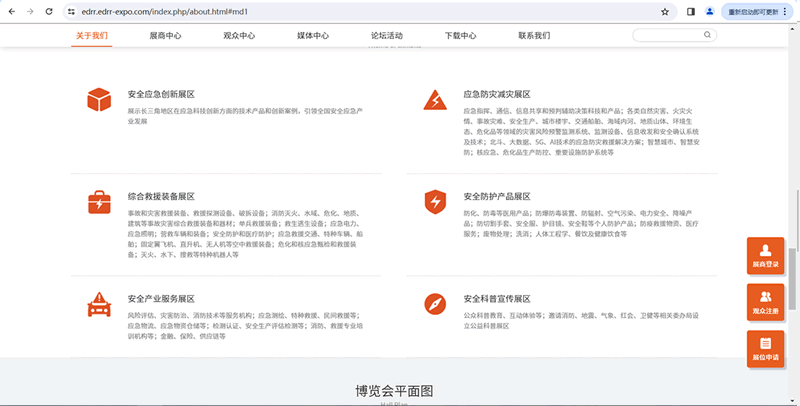This screenshot has width=800, height=406.
Task: Switch to the 媒体中心 navigation tab
Action: (x=313, y=35)
